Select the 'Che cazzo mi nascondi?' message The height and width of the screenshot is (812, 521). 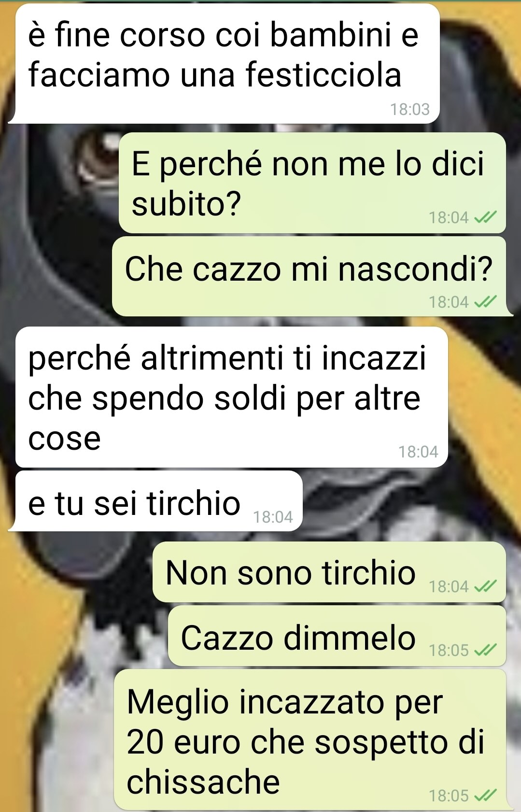pyautogui.click(x=309, y=276)
